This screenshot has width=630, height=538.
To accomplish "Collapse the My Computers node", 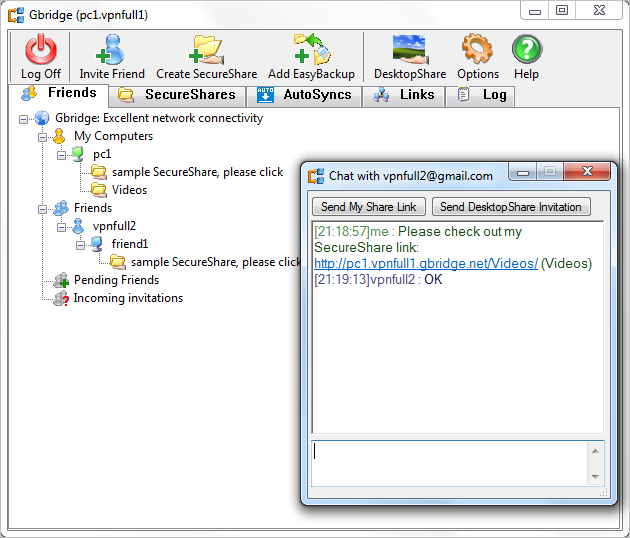I will pos(42,137).
